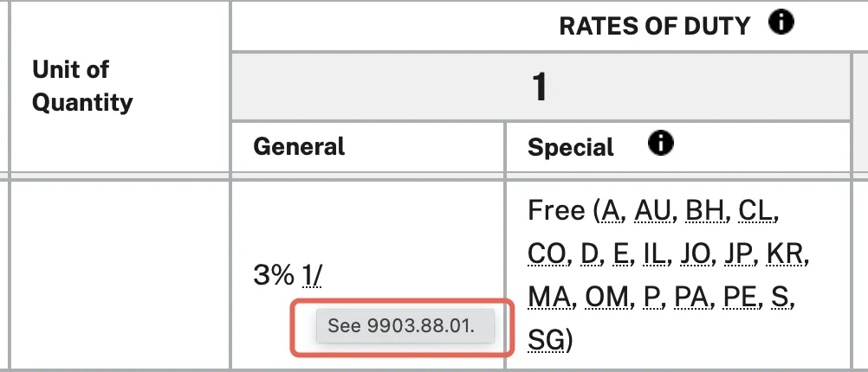Click the OM country code link
868x372 pixels.
pyautogui.click(x=606, y=297)
